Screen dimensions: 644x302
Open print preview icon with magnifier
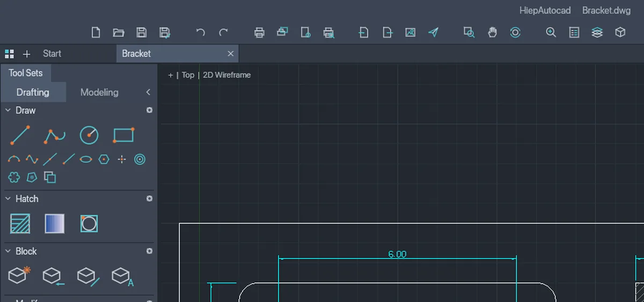pos(329,33)
